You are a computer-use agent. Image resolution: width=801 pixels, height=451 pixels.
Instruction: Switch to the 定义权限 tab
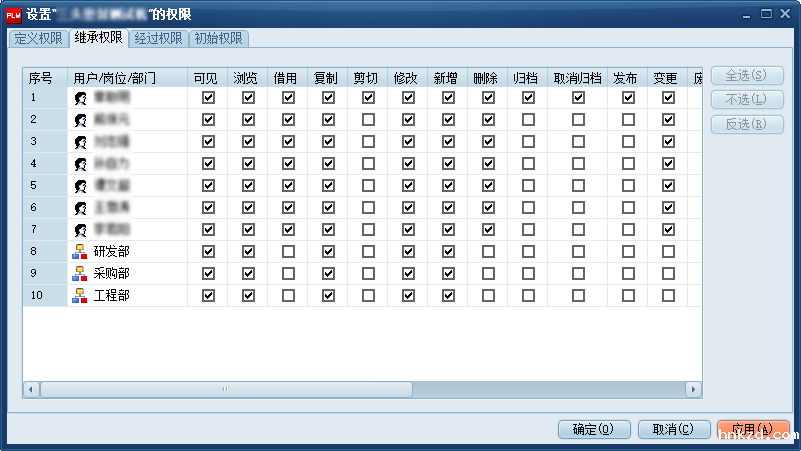click(x=38, y=39)
